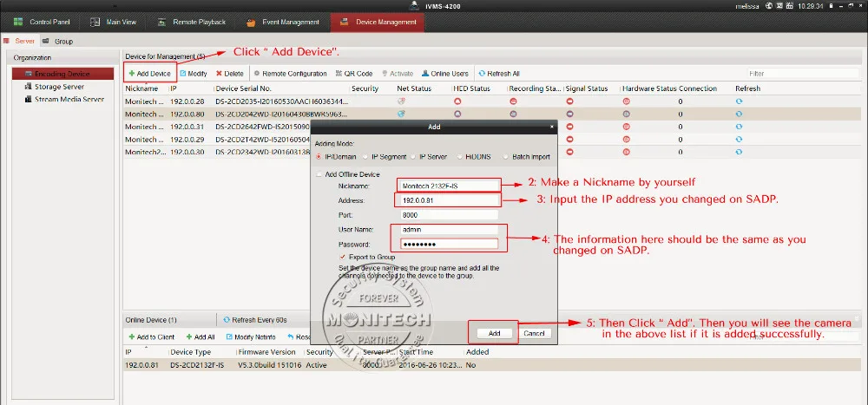The height and width of the screenshot is (405, 868).
Task: Select Stream Media Server in Organization tree
Action: pos(65,100)
